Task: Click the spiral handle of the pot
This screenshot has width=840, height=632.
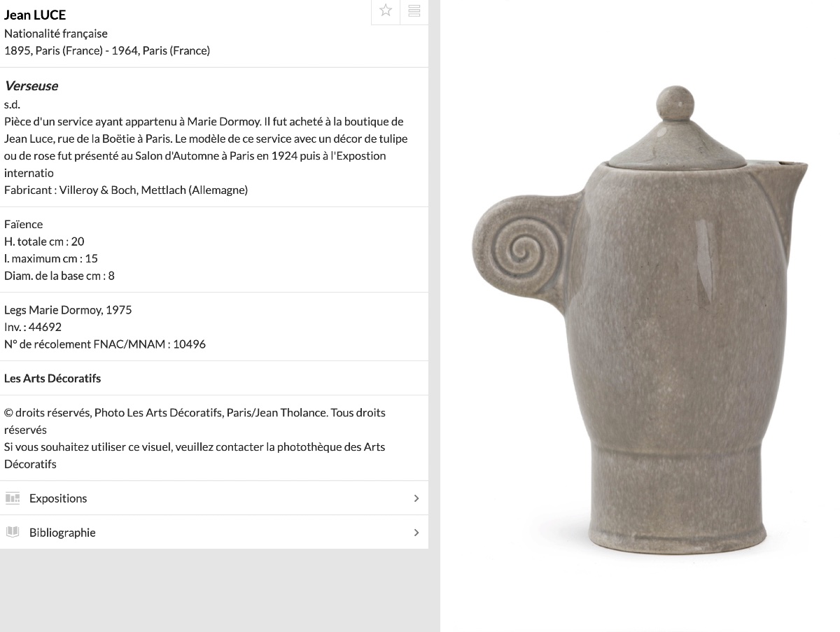Action: pos(520,249)
